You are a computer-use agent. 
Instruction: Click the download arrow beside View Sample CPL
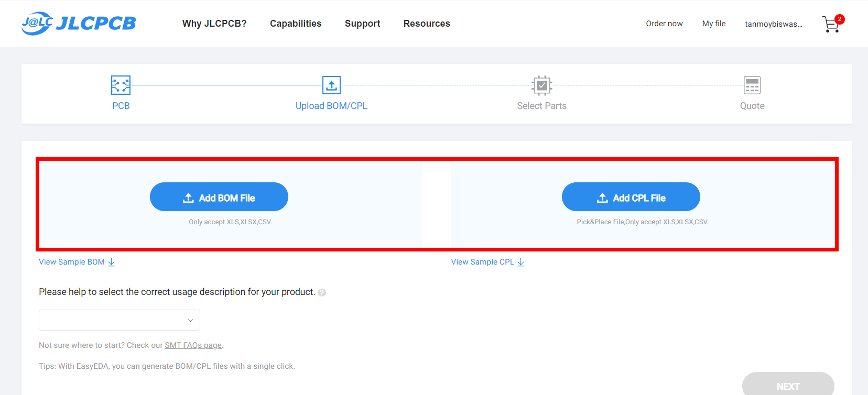click(x=520, y=262)
